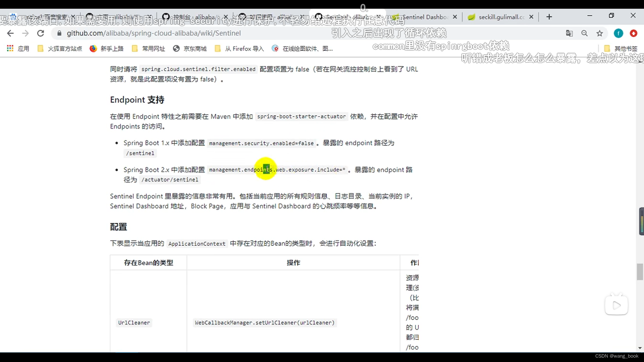Reload the GitHub wiki page

(x=41, y=33)
